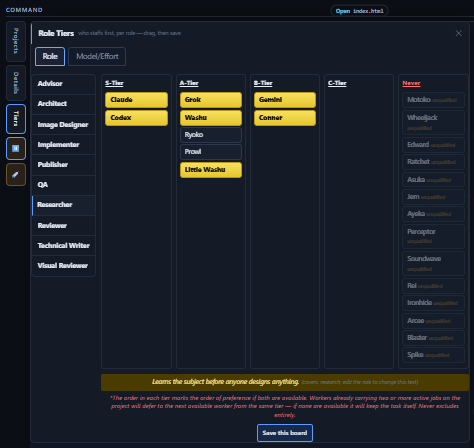Click the Ayeka unqualified card
Image resolution: width=474 pixels, height=448 pixels.
coord(433,214)
